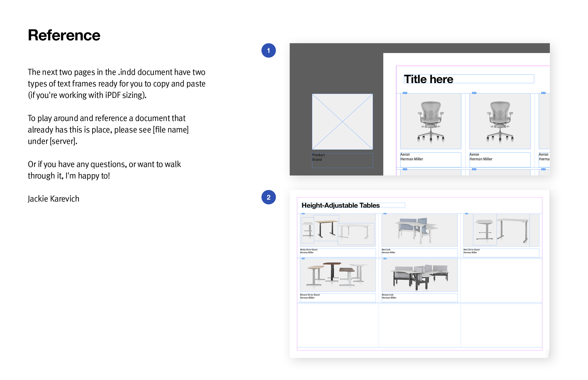Select the Renew Link workstation image
Screen dimensions: 588x380
pyautogui.click(x=419, y=275)
